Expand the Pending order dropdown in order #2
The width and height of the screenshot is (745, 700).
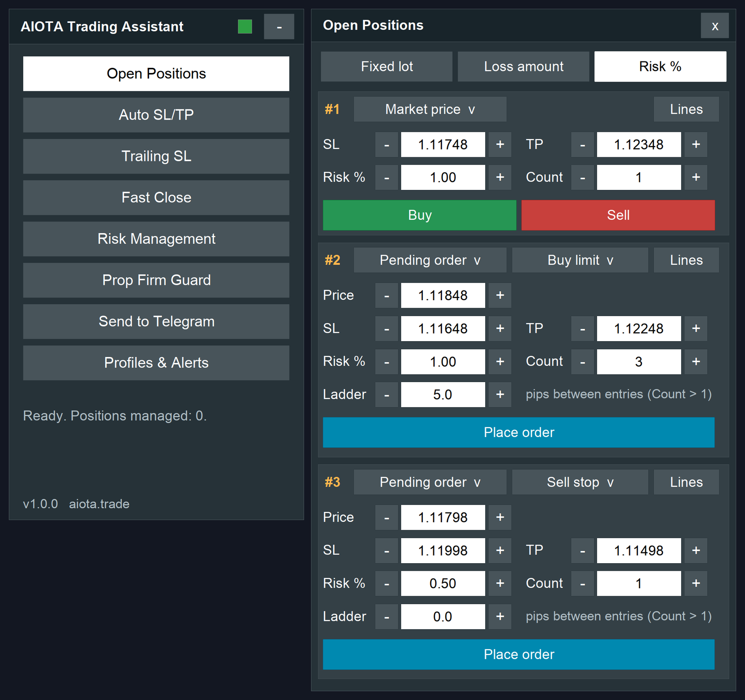430,260
